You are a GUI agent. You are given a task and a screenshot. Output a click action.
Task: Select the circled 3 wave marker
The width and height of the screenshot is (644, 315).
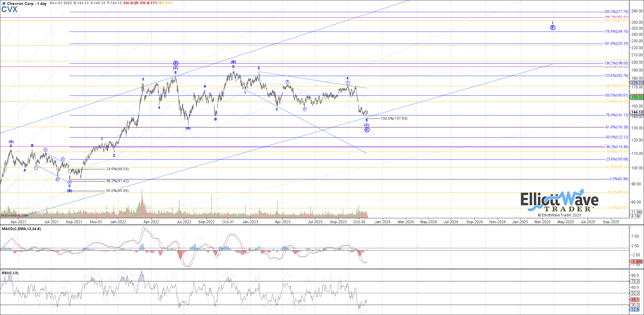(x=176, y=63)
